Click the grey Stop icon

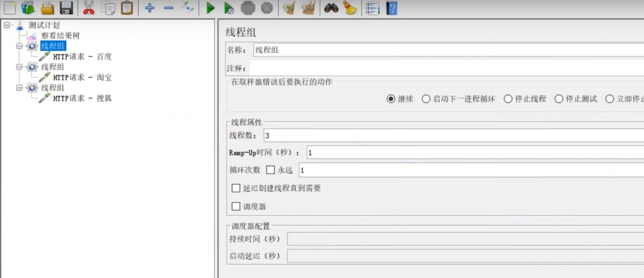[x=248, y=8]
